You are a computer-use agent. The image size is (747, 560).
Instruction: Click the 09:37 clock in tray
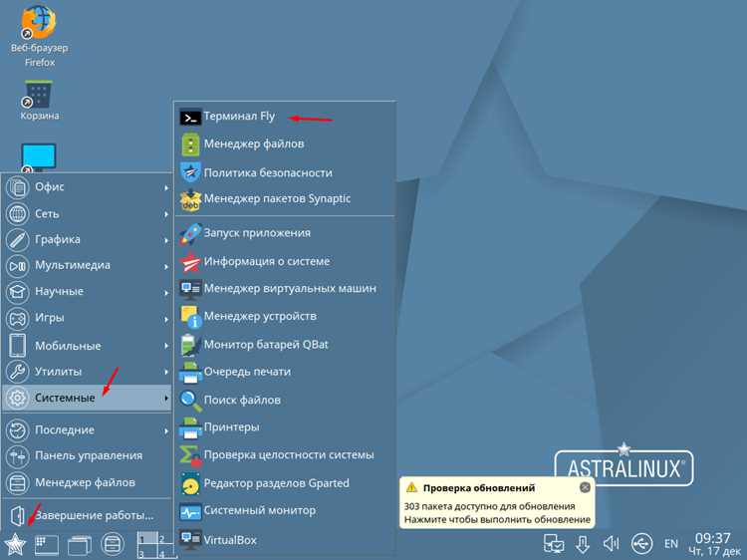click(713, 538)
